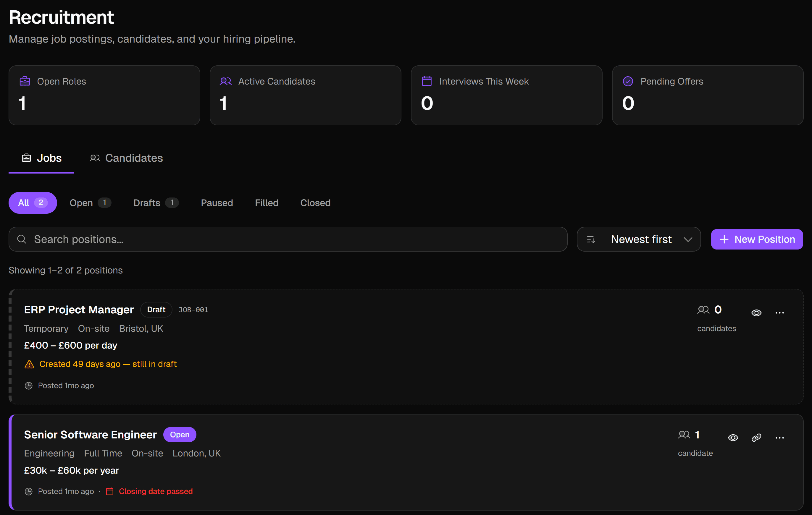Open more options for ERP Project Manager

(x=779, y=313)
